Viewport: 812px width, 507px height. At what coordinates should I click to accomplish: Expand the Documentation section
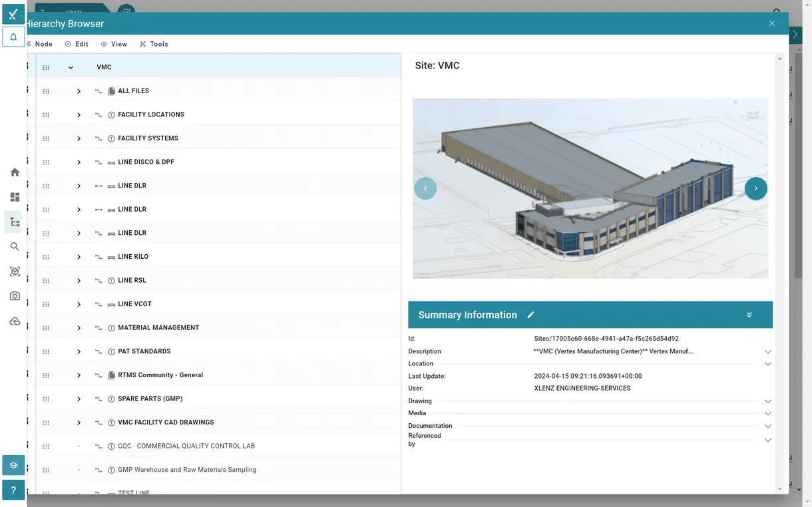(x=767, y=426)
